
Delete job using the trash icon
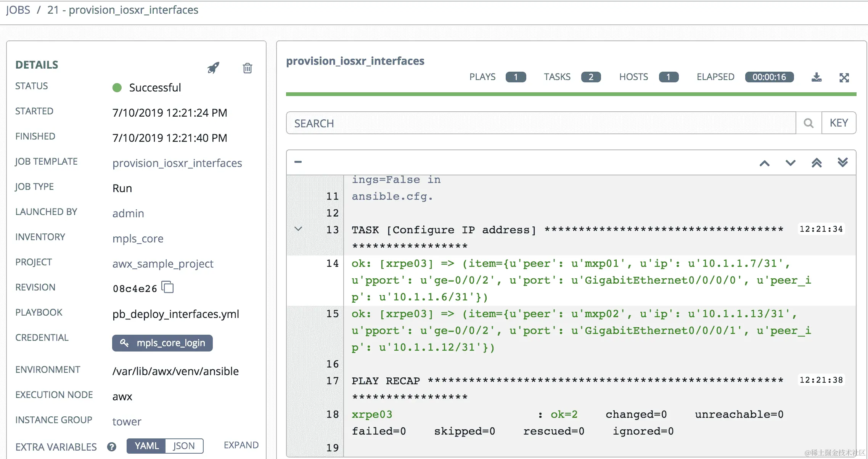pyautogui.click(x=248, y=68)
